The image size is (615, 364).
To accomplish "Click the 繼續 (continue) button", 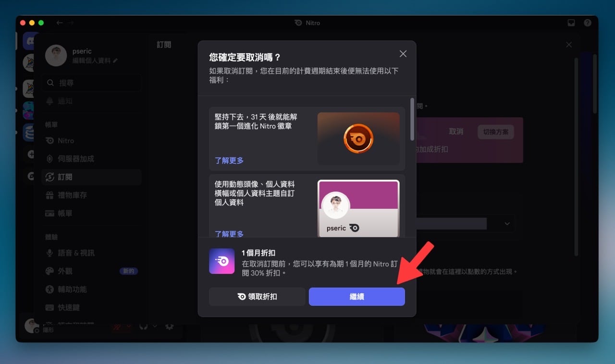I will (357, 297).
